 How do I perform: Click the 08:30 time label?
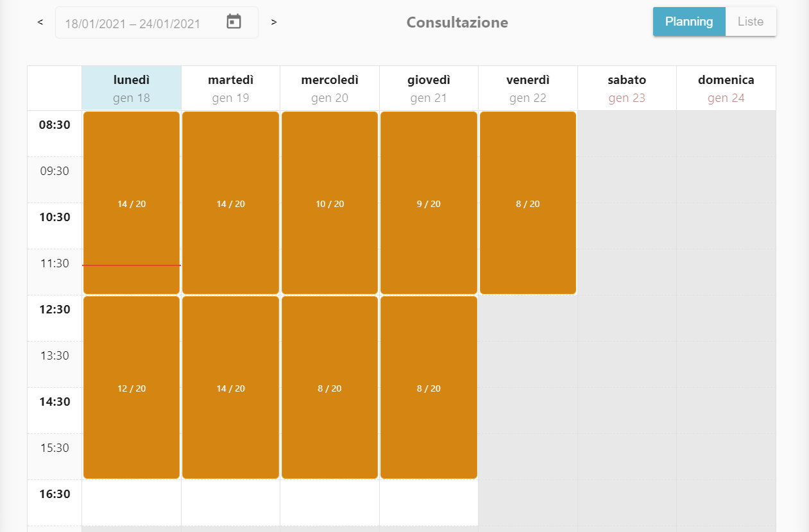coord(55,125)
